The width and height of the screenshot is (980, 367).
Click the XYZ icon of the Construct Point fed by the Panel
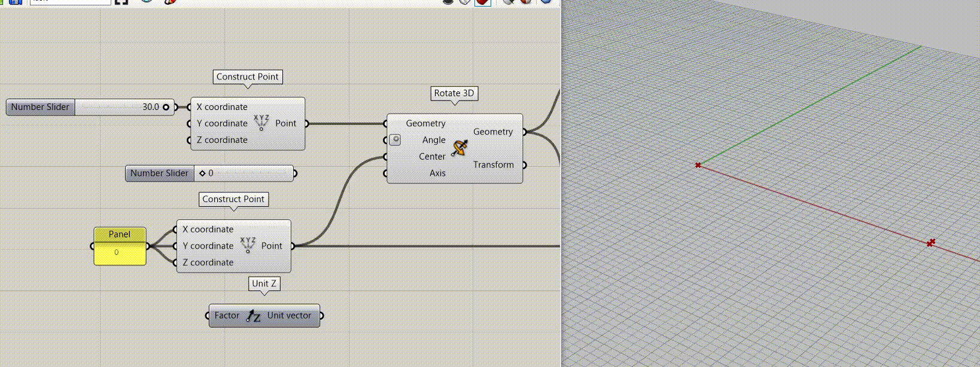point(248,246)
